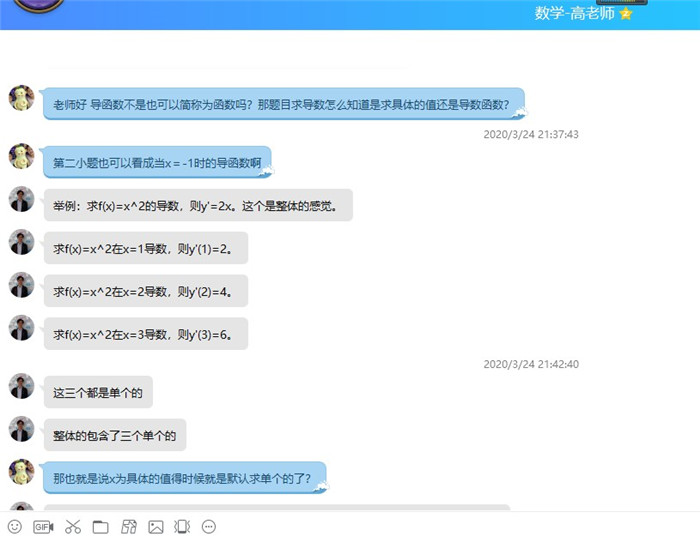Click the message 整体的包含了三个单个的
Screen dimensions: 700x542
click(114, 435)
